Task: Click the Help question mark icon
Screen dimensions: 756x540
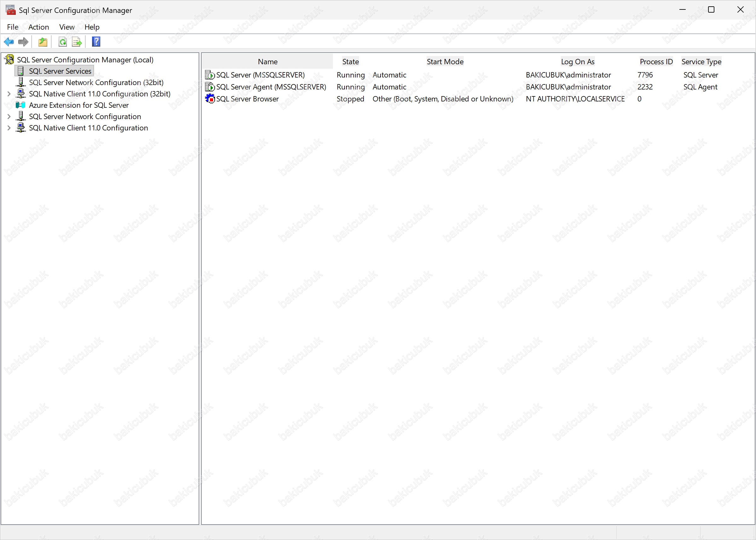Action: click(x=96, y=42)
